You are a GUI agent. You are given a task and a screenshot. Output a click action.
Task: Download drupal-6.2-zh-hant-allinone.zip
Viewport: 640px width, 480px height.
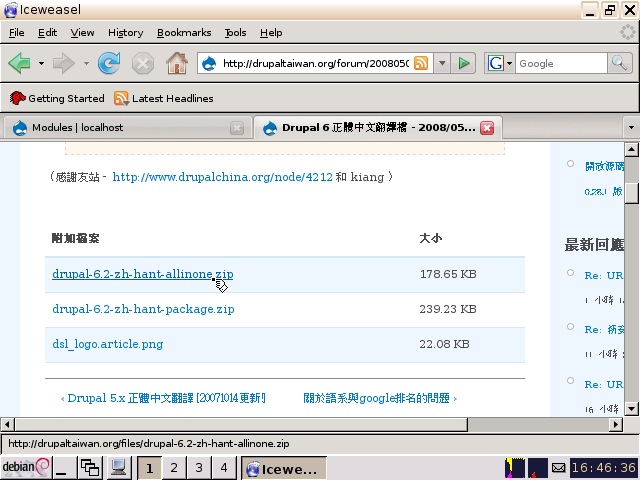pos(142,274)
